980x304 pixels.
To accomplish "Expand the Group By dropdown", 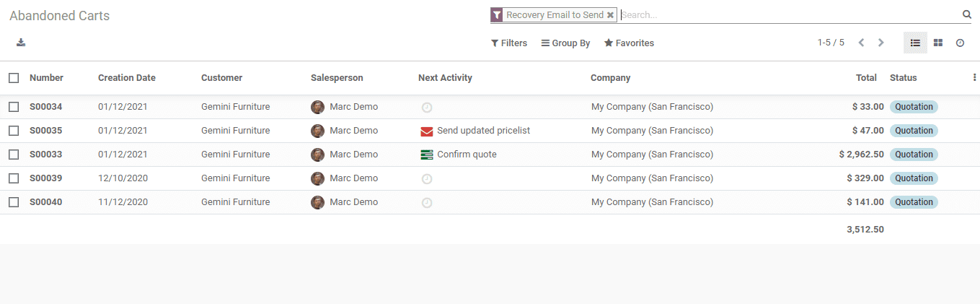I will click(x=566, y=43).
